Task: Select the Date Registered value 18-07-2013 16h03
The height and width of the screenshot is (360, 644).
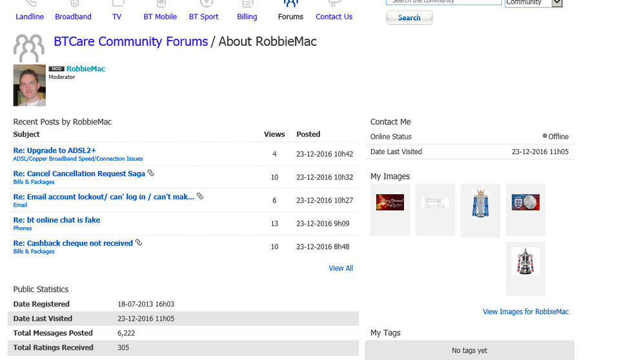Action: 146,304
